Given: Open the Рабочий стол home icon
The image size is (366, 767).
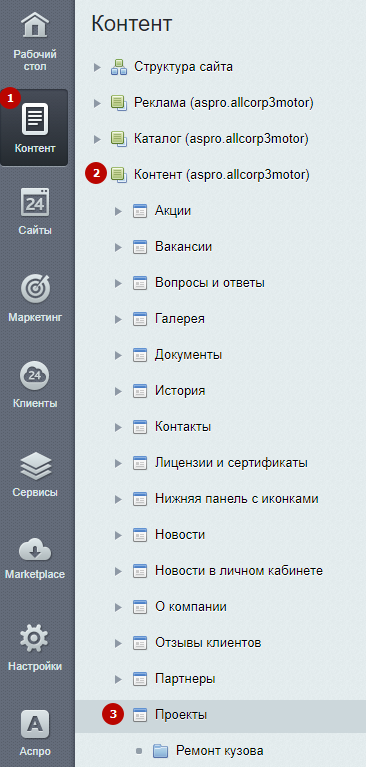Looking at the screenshot, I should coord(34,25).
